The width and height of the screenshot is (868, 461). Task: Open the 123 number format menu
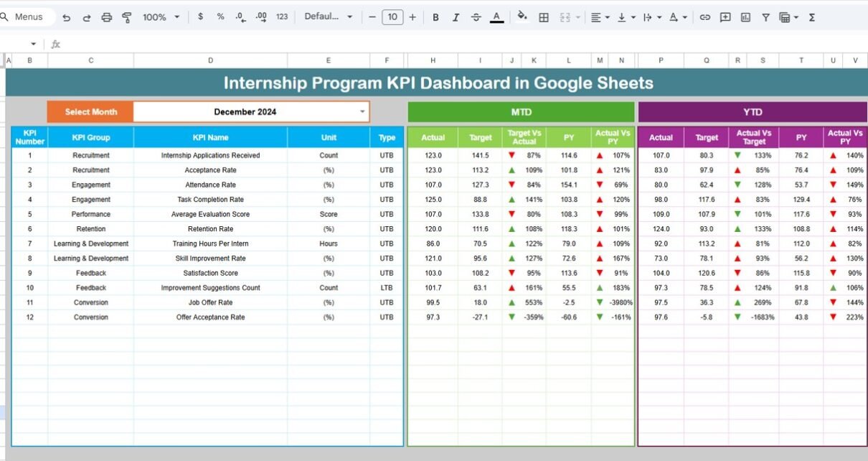(282, 17)
